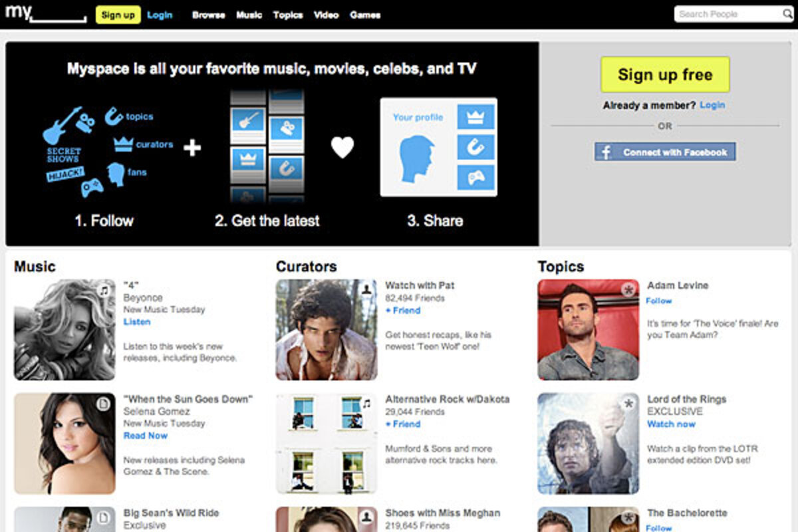
Task: Click Read Now for Selena Gomez
Action: [146, 436]
